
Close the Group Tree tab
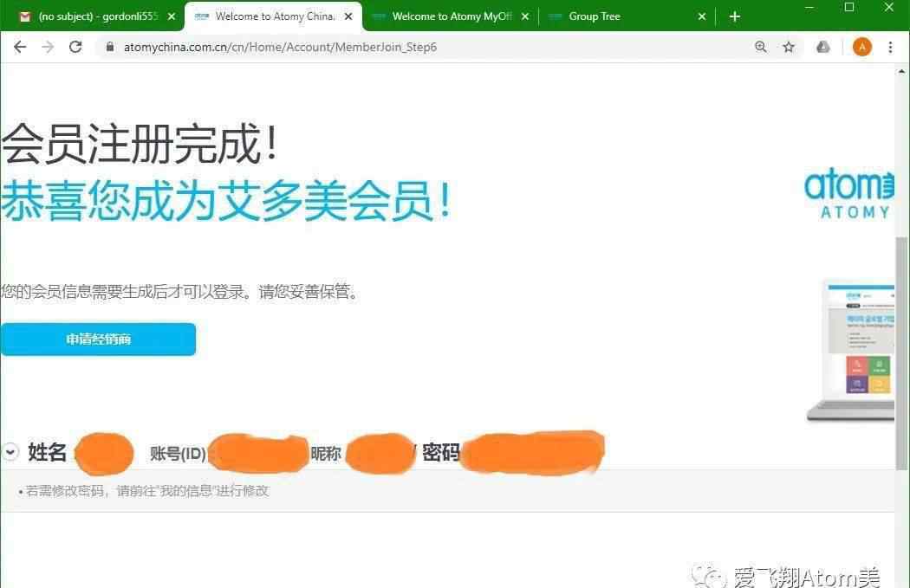(x=702, y=16)
